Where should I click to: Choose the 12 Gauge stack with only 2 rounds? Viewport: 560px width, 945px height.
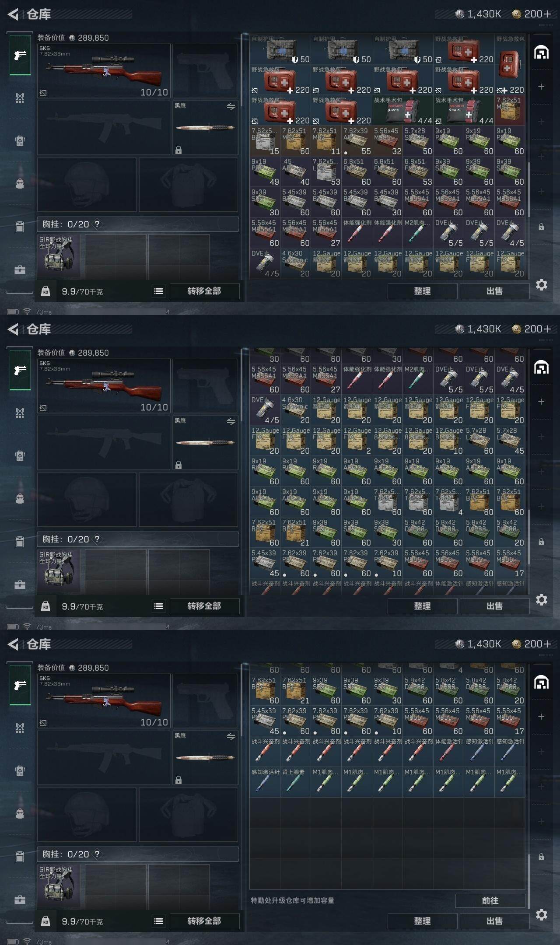(357, 441)
